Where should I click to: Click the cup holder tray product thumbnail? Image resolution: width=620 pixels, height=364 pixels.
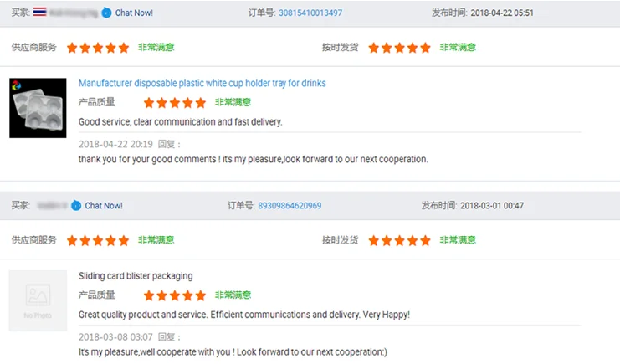tap(38, 108)
